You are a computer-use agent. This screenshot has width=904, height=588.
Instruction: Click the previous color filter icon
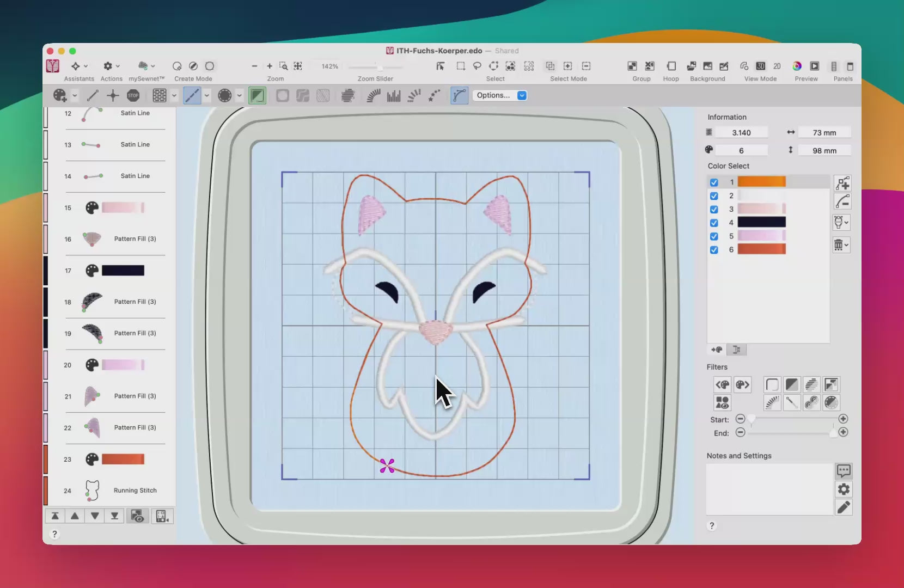[722, 385]
